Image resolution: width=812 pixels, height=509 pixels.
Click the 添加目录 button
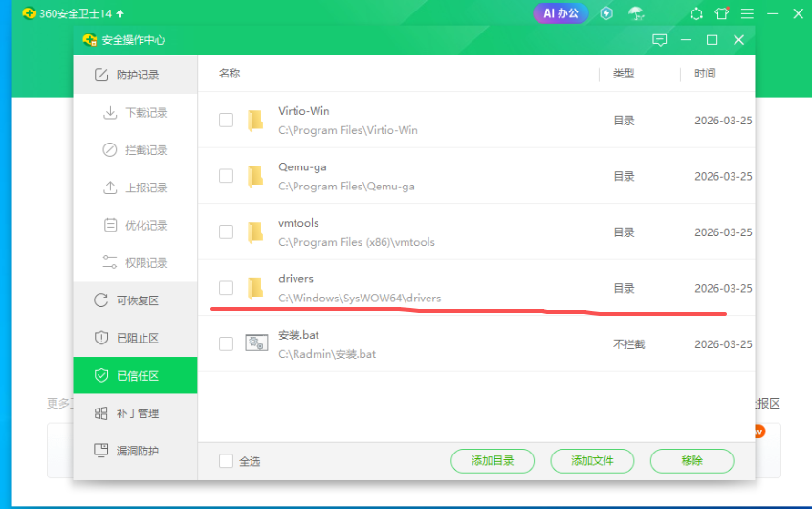[493, 461]
